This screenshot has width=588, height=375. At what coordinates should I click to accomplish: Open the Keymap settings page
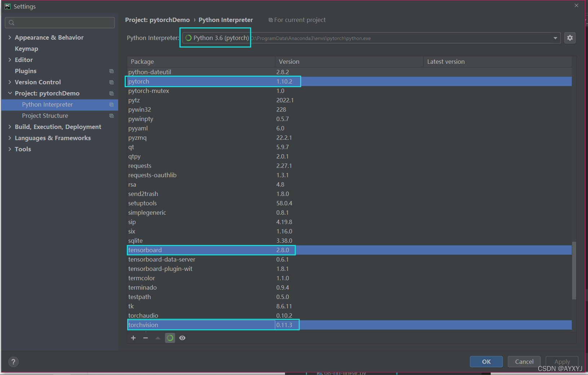tap(26, 49)
